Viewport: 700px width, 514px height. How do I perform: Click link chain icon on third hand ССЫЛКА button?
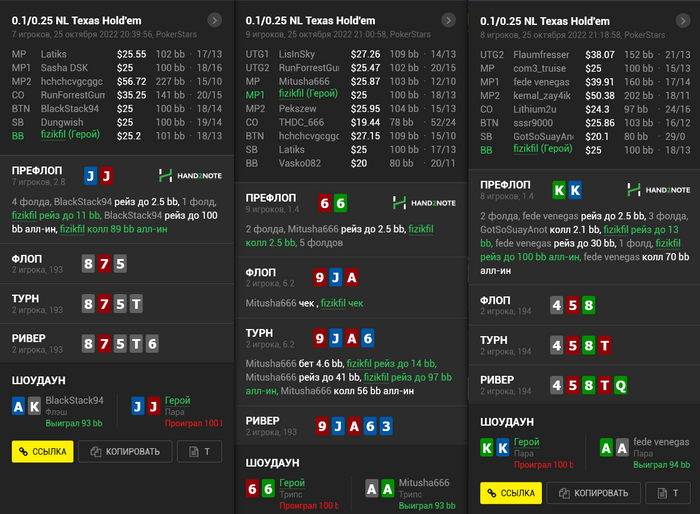[492, 493]
